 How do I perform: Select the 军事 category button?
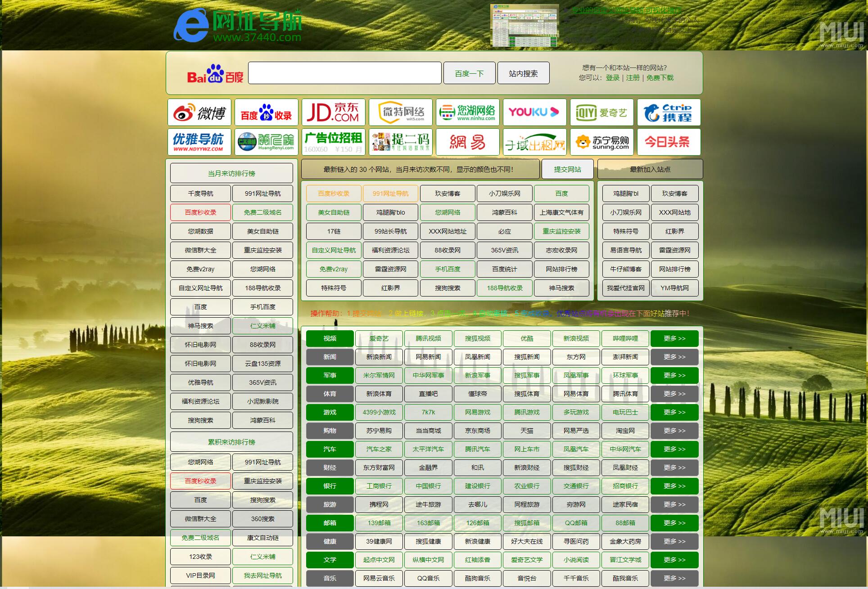tap(330, 375)
